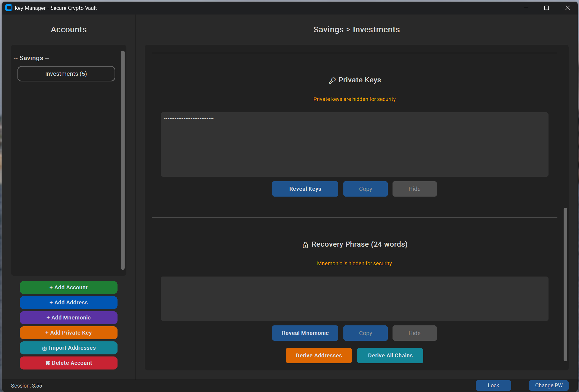579x392 pixels.
Task: Click inside the empty recovery phrase box
Action: point(355,299)
